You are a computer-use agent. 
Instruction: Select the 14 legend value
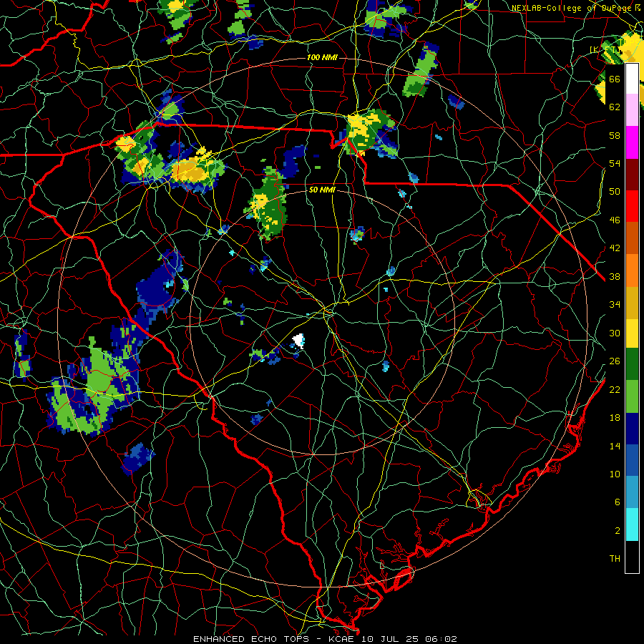tap(615, 446)
